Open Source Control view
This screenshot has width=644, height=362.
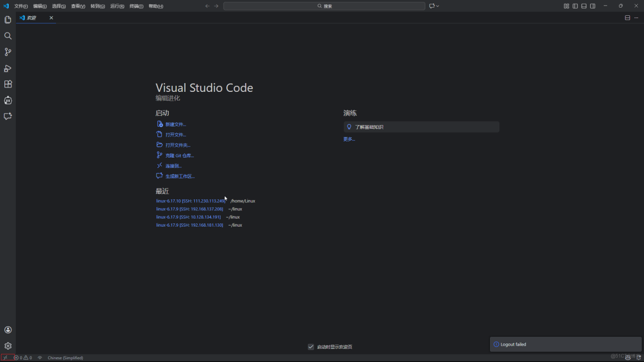click(8, 52)
